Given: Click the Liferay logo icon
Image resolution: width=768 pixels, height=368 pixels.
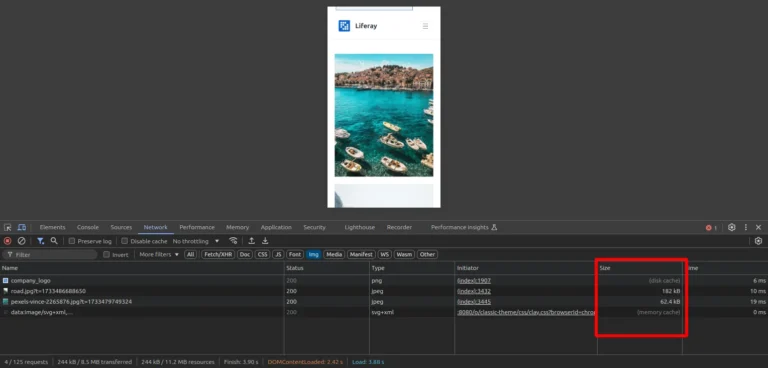Looking at the screenshot, I should coord(344,26).
